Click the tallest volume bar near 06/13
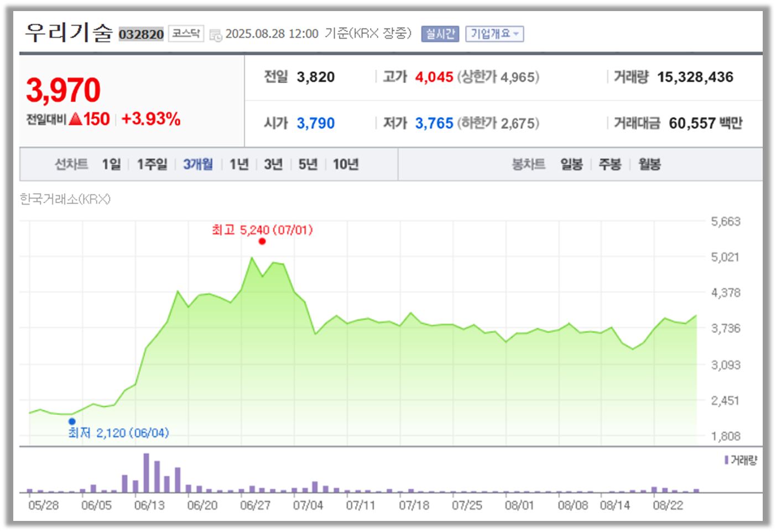Viewport: 776px width, 532px height. click(x=147, y=473)
